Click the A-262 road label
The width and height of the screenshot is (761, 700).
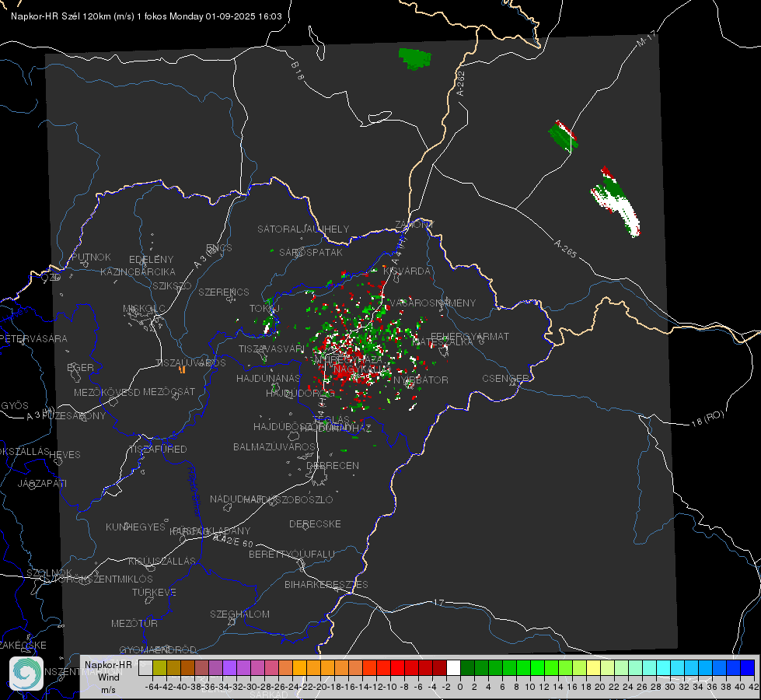tap(461, 83)
